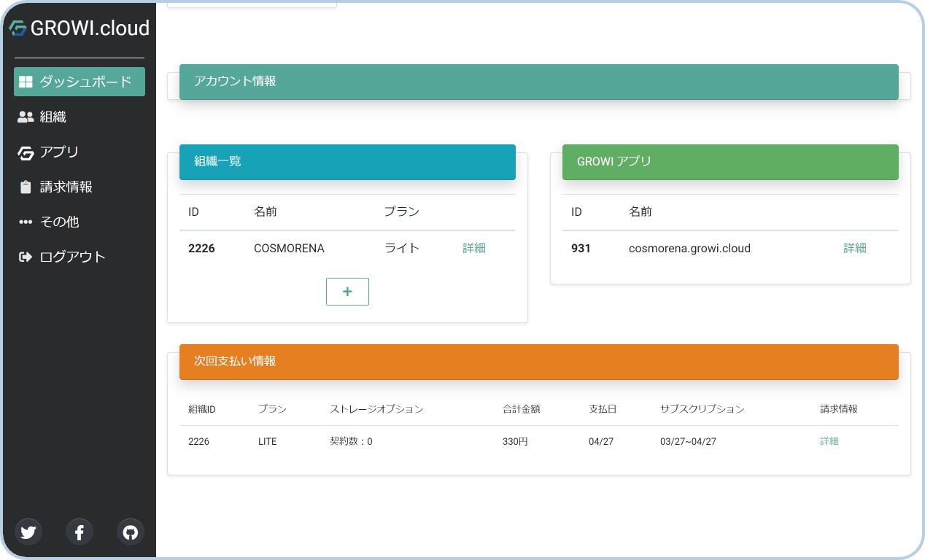The height and width of the screenshot is (560, 925).
Task: Open 詳細 in the next payment row
Action: [829, 441]
